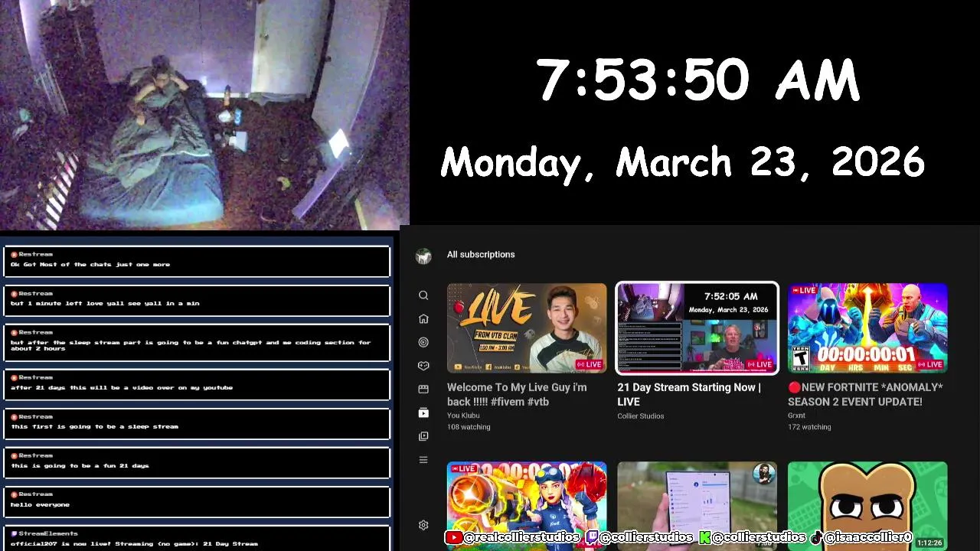980x551 pixels.
Task: Click the 7:53:50 AM clock display
Action: pyautogui.click(x=697, y=80)
